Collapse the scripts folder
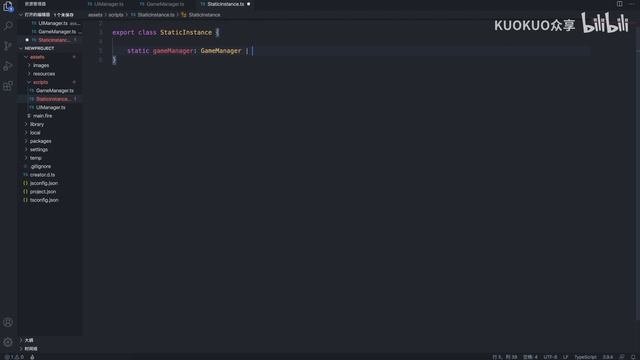 tap(40, 82)
